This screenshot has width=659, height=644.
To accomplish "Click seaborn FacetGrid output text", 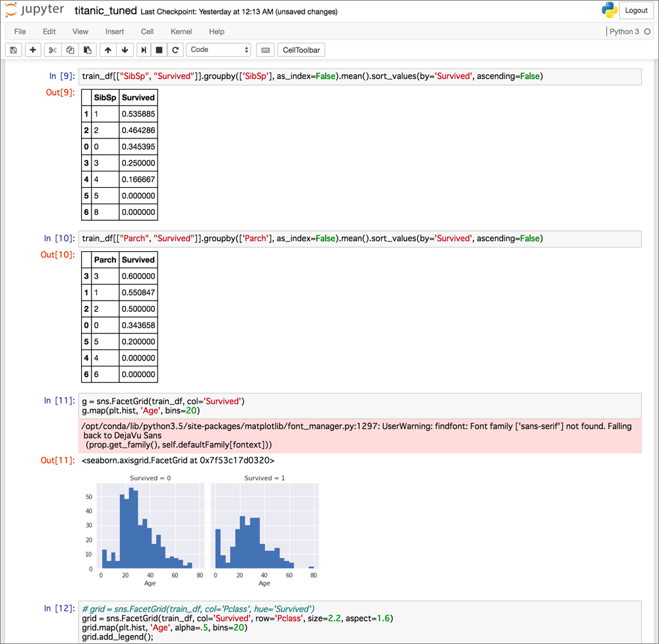I will (178, 461).
